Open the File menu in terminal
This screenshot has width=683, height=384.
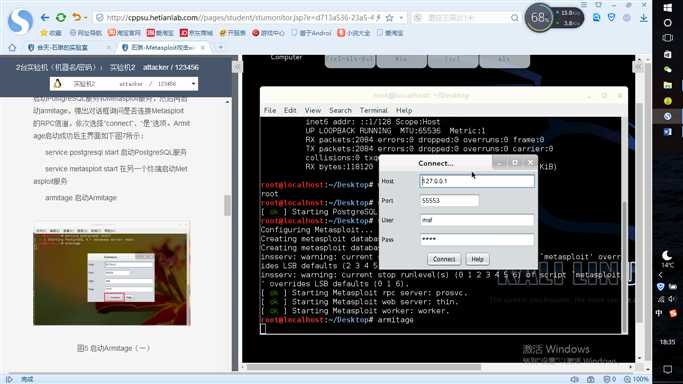(x=270, y=110)
